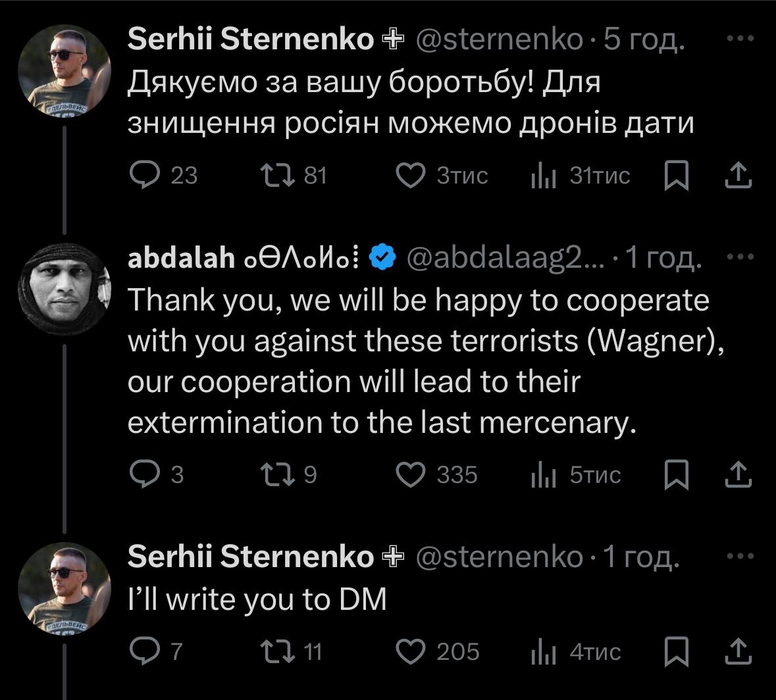This screenshot has width=776, height=700.
Task: Like the tweet with 3тис likes
Action: tap(412, 176)
